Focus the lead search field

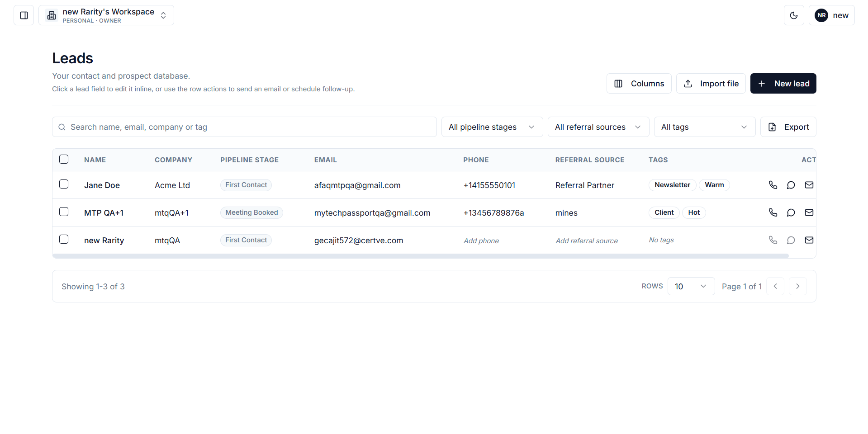(244, 127)
